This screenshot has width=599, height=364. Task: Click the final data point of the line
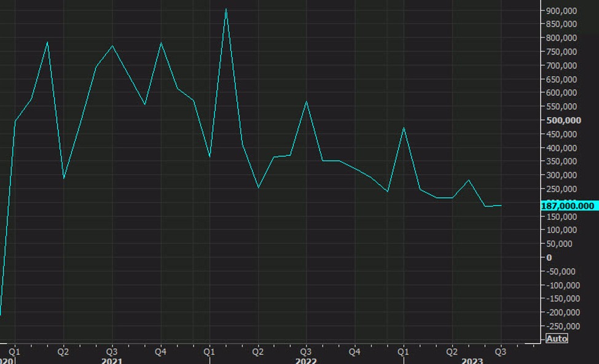pos(501,206)
